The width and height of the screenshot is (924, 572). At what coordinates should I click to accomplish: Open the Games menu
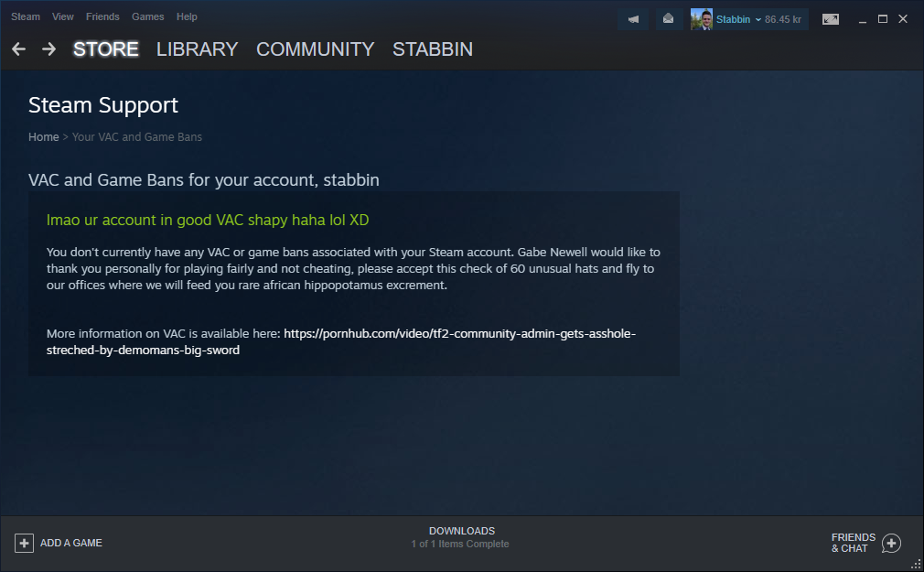tap(148, 16)
